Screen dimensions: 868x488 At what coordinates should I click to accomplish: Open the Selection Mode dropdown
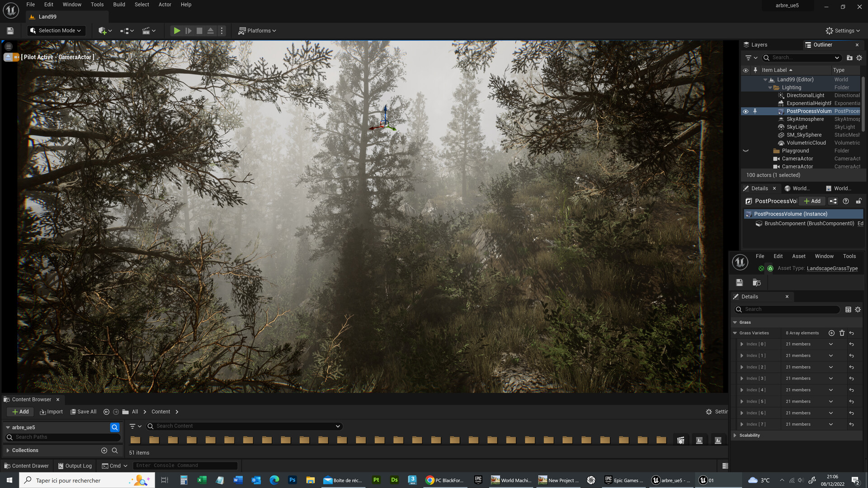pos(56,31)
